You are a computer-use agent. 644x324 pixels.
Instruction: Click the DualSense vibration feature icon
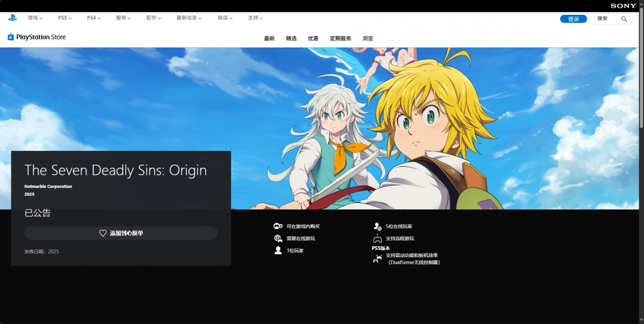pyautogui.click(x=377, y=259)
